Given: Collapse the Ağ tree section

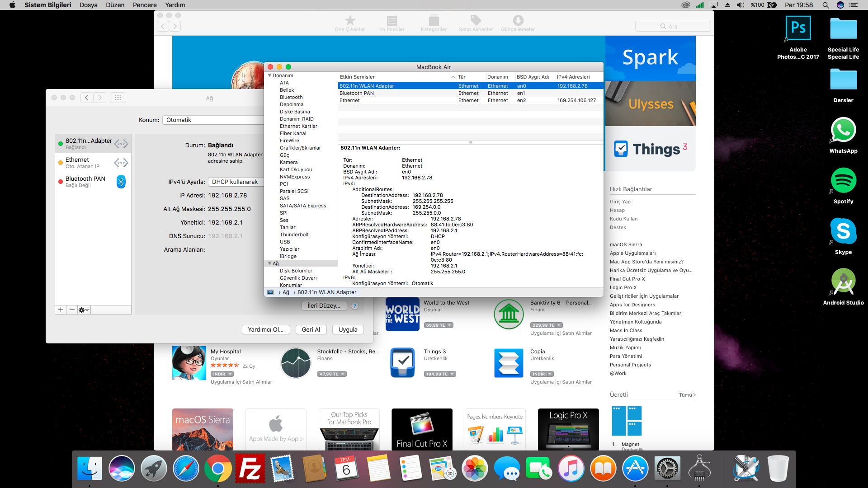Looking at the screenshot, I should 270,263.
